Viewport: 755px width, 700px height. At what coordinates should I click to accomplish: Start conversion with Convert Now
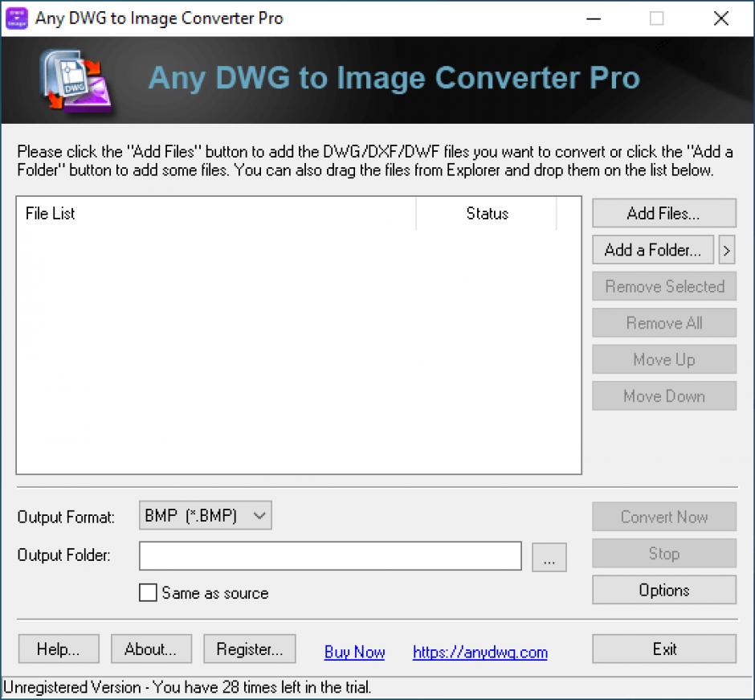click(x=664, y=517)
